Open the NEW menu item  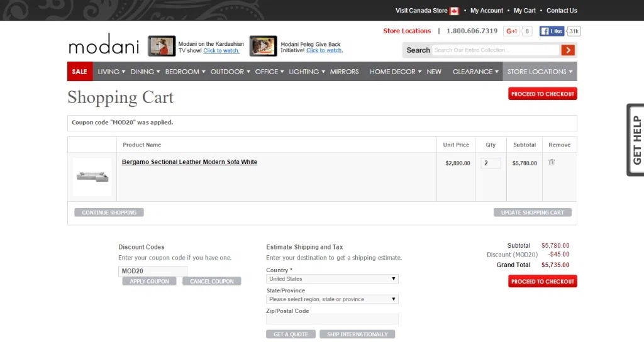pos(434,72)
